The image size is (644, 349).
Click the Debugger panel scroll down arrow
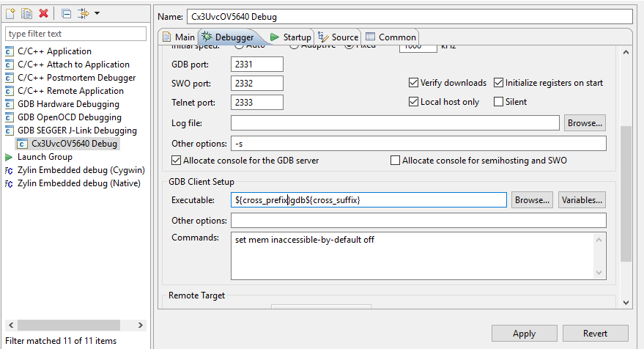coord(626,303)
